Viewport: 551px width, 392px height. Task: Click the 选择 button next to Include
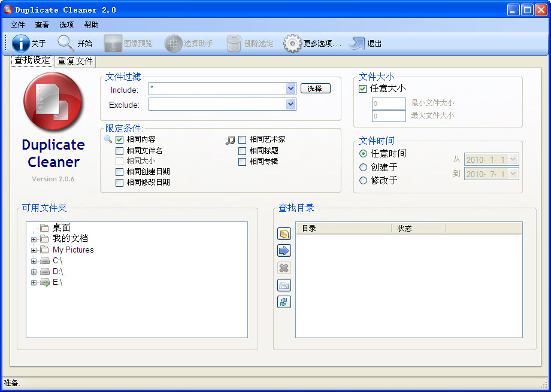[316, 89]
